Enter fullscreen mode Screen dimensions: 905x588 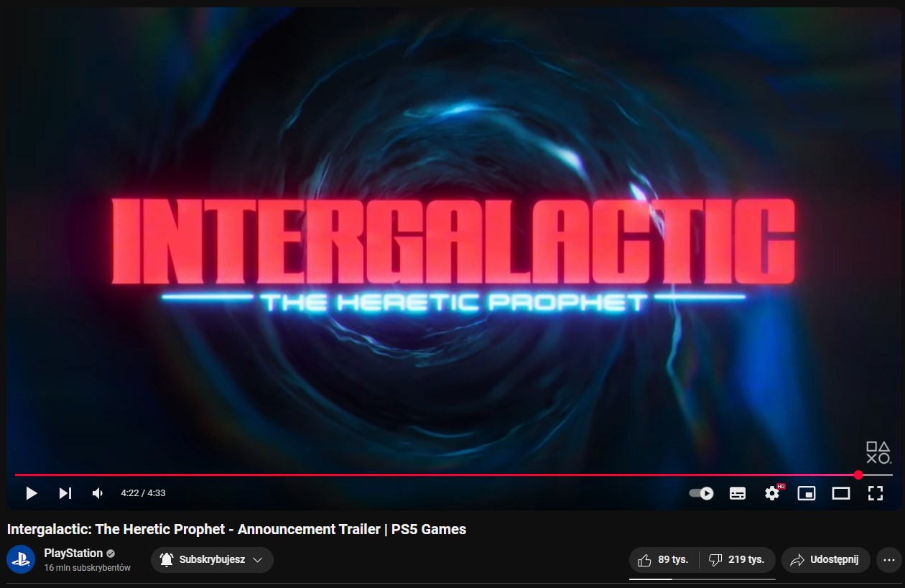875,493
